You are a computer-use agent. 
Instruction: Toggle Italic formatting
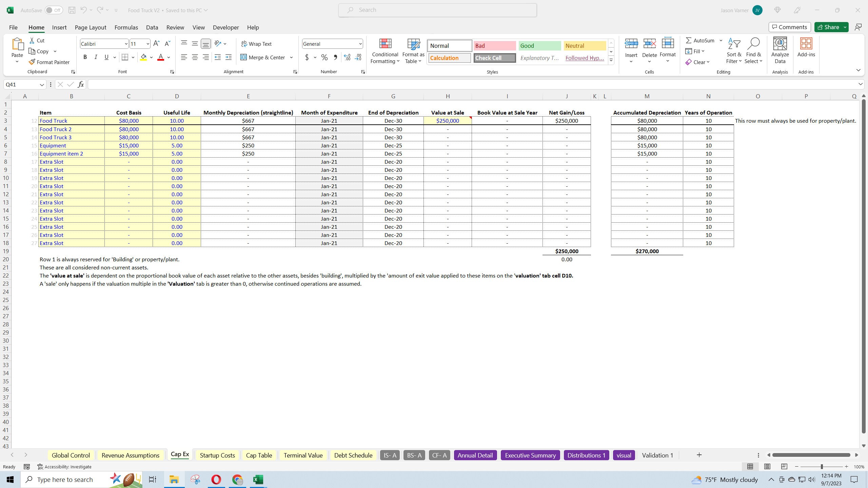click(96, 57)
